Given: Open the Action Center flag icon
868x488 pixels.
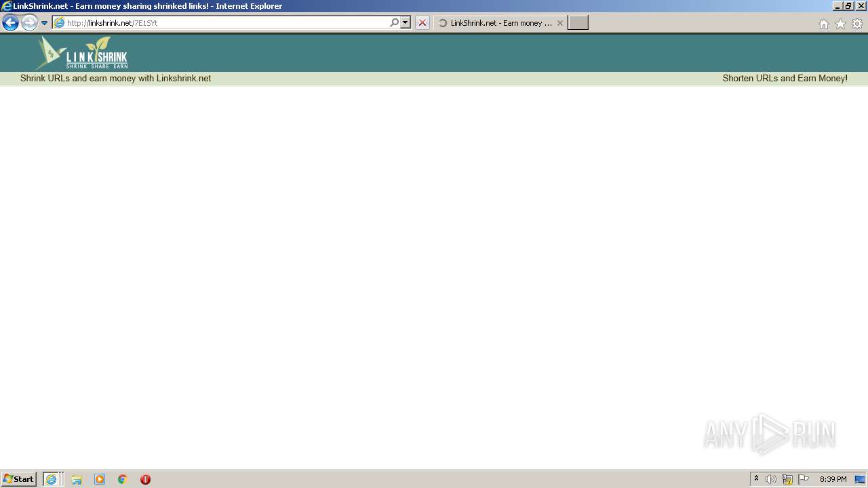Looking at the screenshot, I should click(804, 479).
